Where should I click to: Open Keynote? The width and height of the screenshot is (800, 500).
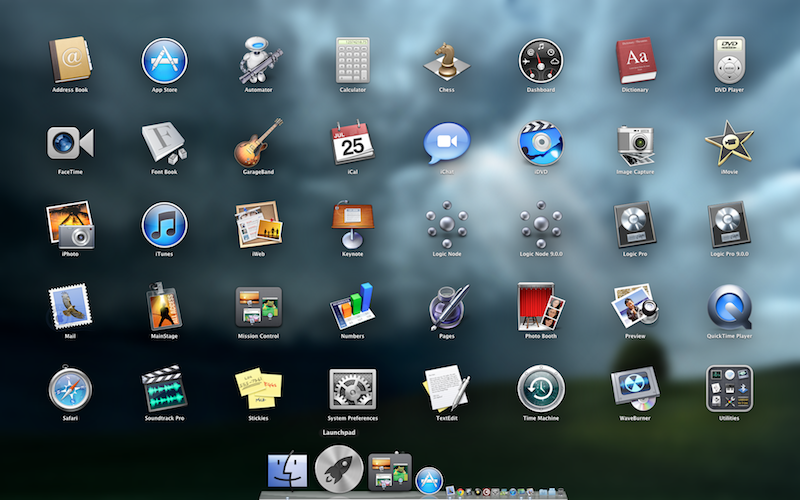click(x=353, y=223)
